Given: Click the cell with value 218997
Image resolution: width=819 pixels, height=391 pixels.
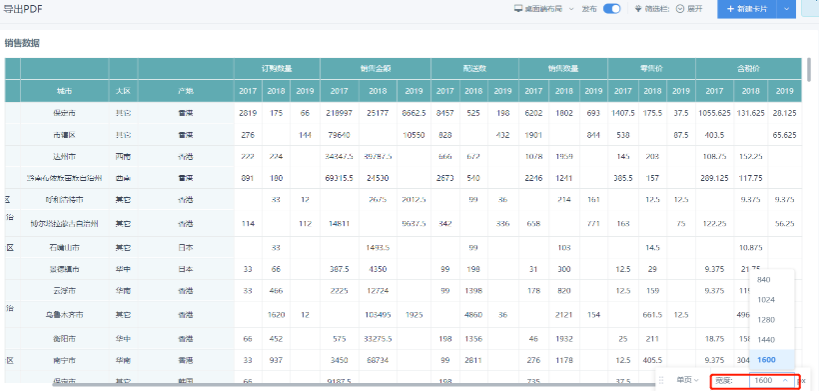Looking at the screenshot, I should point(339,113).
